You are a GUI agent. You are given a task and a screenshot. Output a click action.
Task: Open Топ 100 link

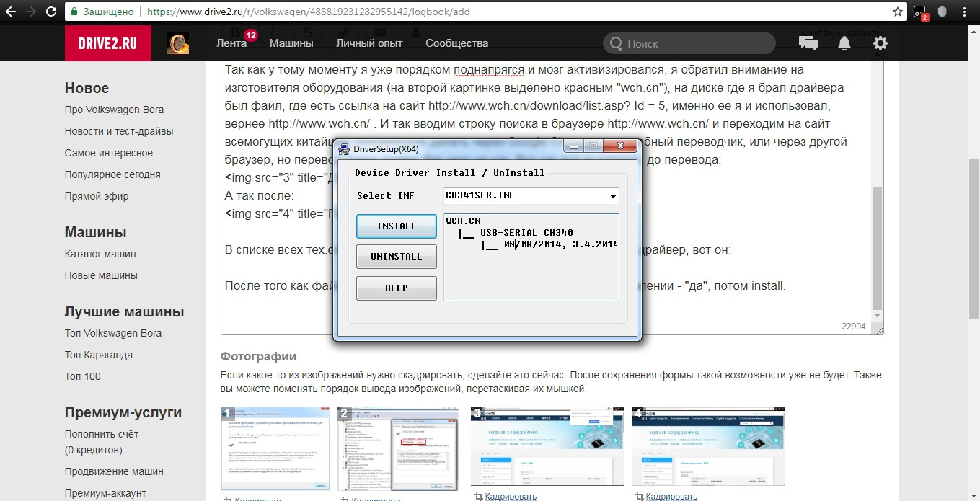coord(83,376)
